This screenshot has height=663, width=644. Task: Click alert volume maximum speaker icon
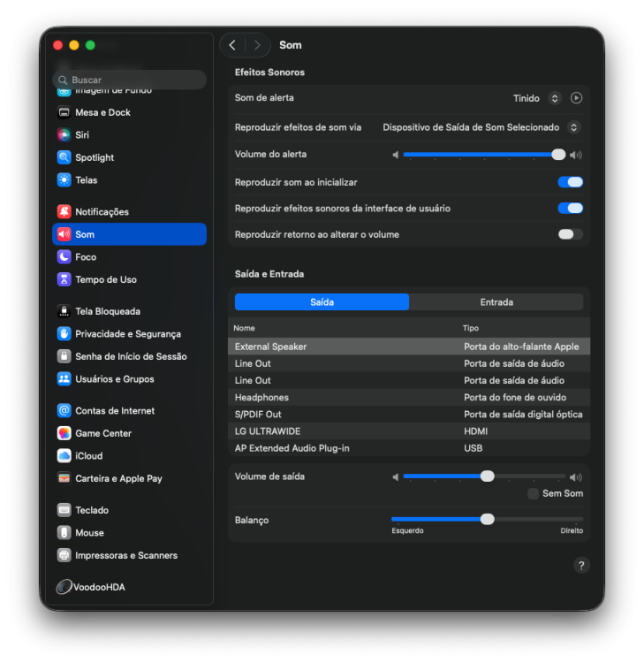pos(576,156)
